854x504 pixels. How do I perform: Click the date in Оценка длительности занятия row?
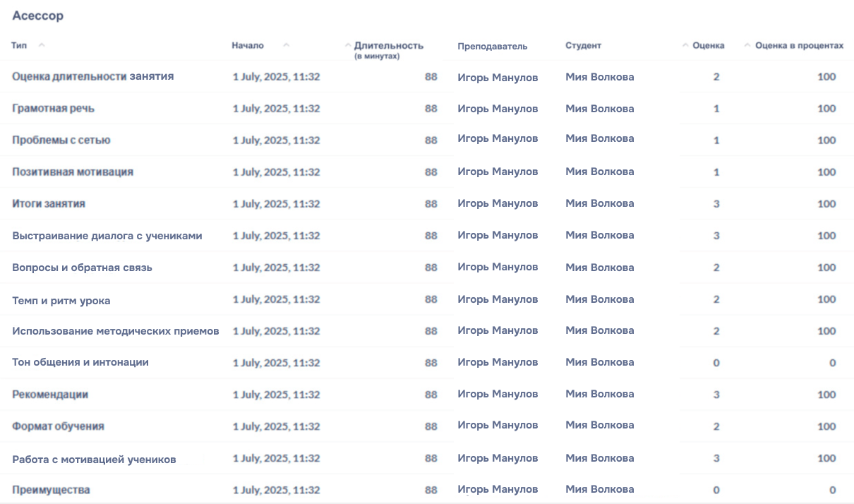(x=276, y=77)
